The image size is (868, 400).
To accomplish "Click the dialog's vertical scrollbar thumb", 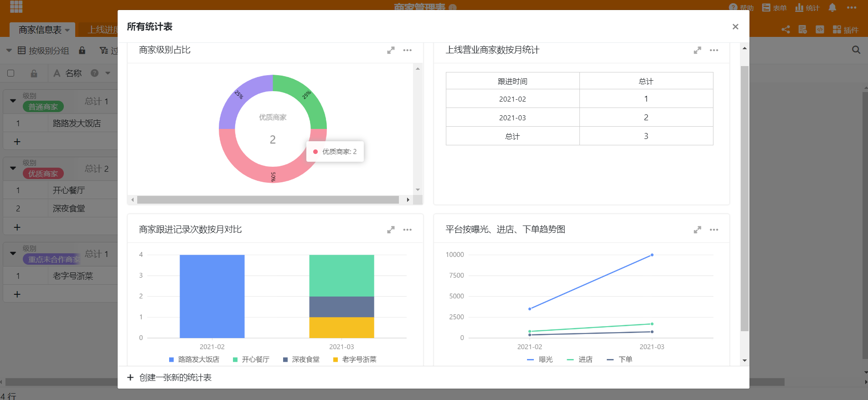I will point(744,199).
